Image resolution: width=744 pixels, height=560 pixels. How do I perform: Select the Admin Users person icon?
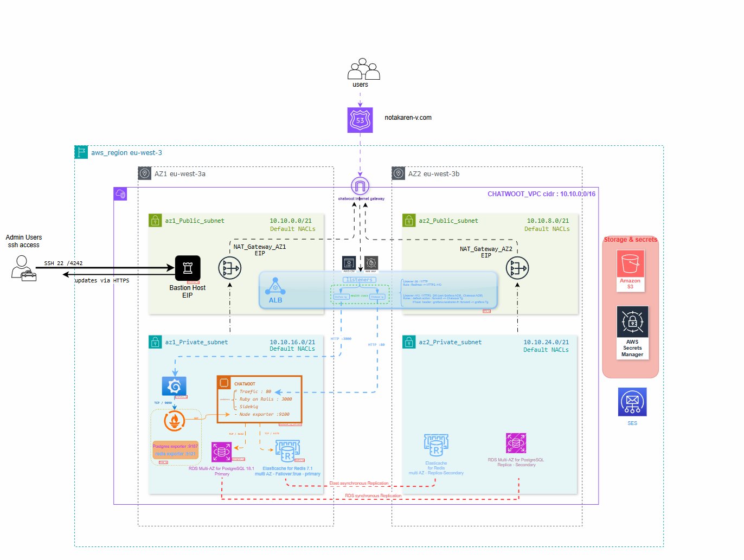(23, 268)
